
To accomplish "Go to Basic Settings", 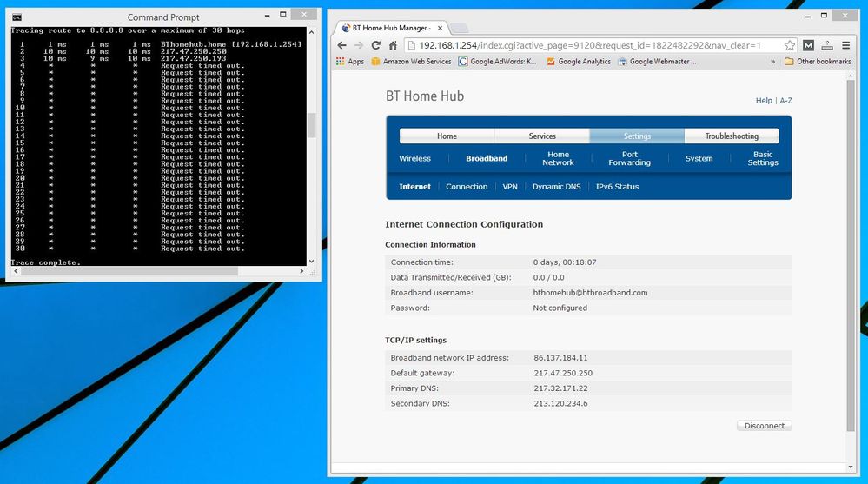I will click(x=763, y=158).
